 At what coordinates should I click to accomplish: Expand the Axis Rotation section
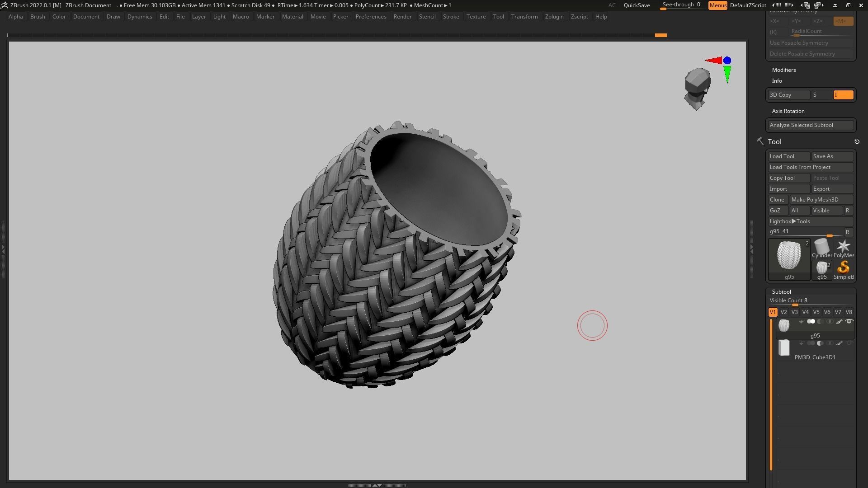click(x=788, y=111)
